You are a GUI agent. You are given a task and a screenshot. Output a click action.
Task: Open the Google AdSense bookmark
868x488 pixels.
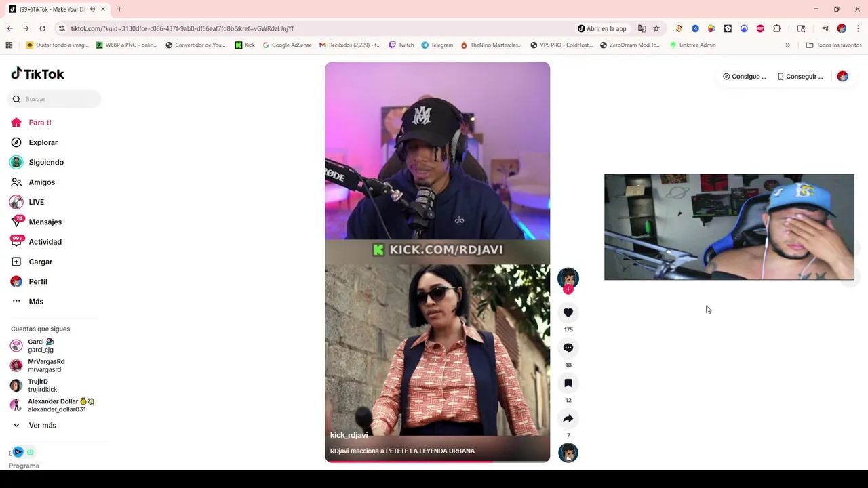pos(287,45)
